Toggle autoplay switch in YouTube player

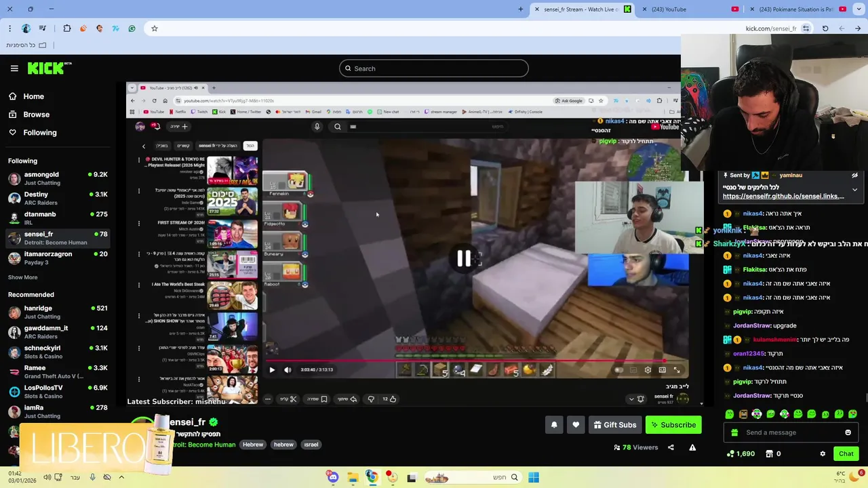click(618, 370)
